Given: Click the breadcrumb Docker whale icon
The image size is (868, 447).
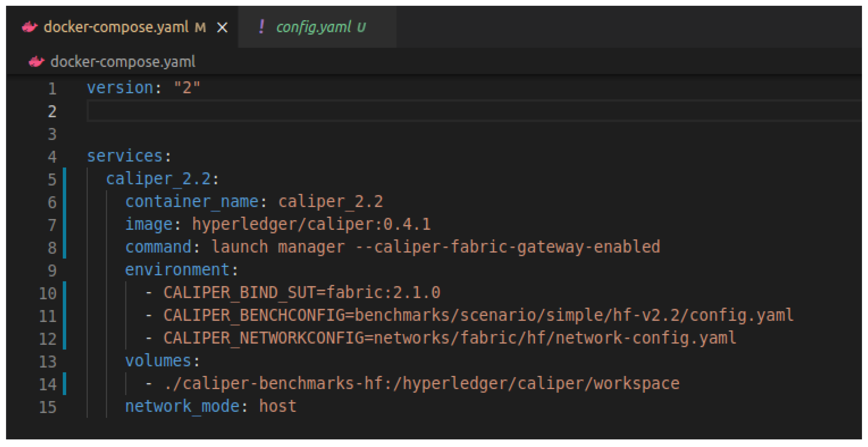Looking at the screenshot, I should tap(36, 62).
